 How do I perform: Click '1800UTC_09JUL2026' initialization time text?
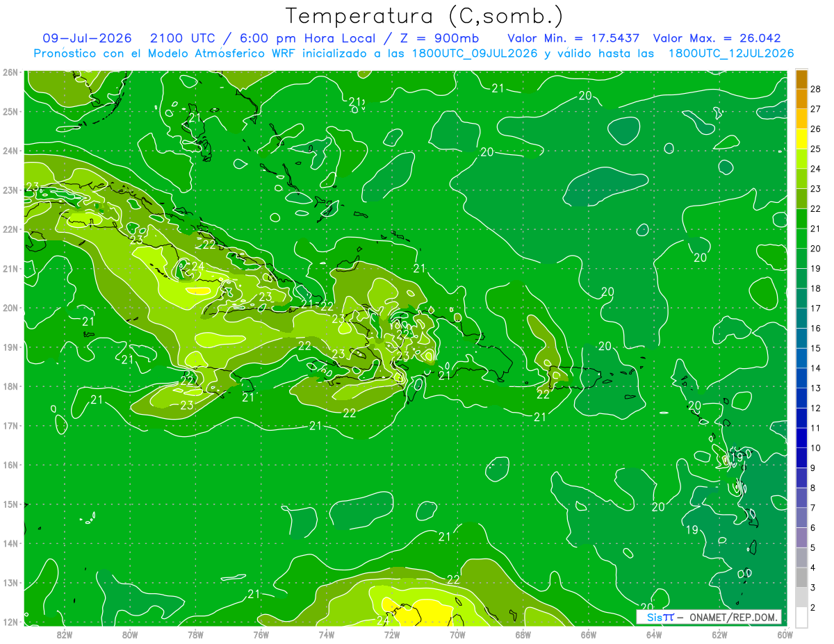pyautogui.click(x=475, y=53)
